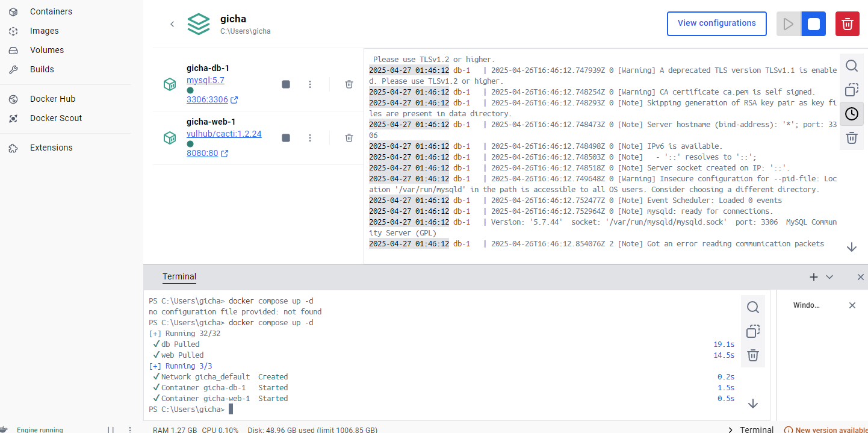Copy the terminal output with the copy icon
Screen dimensions: 868x433
click(x=753, y=331)
